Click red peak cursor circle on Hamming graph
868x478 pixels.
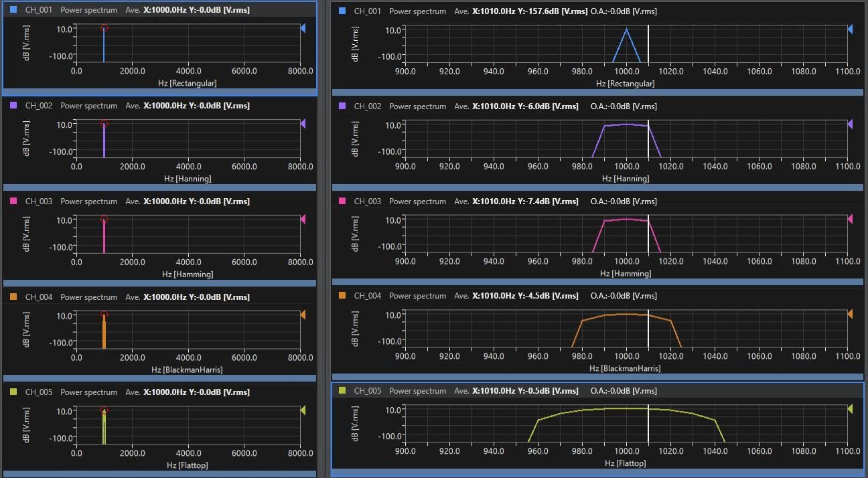tap(104, 219)
